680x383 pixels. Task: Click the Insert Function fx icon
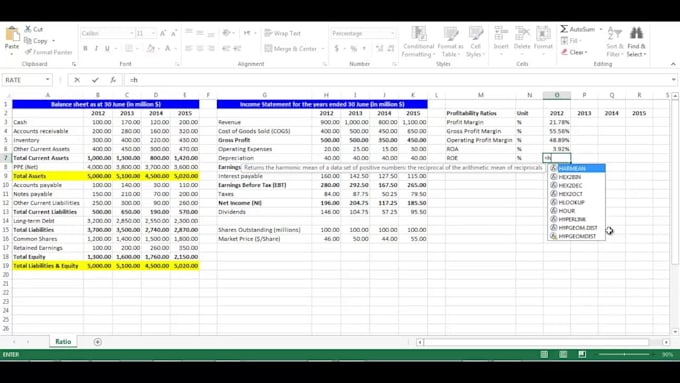click(113, 80)
